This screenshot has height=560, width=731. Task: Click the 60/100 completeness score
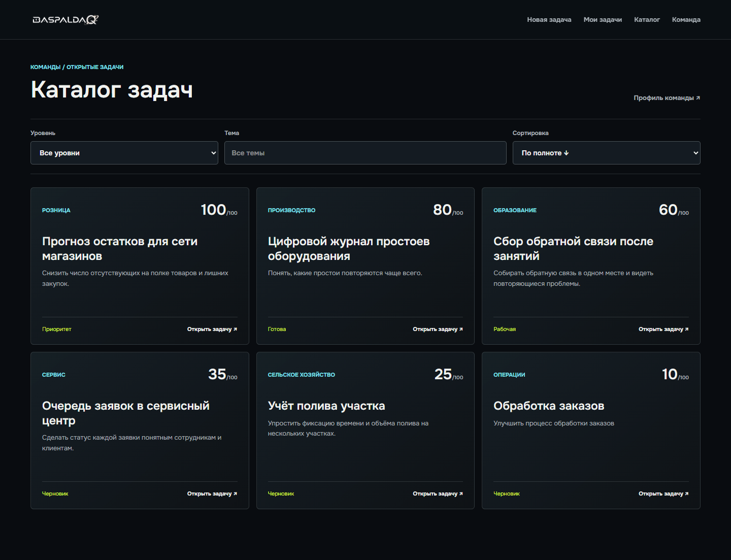click(x=674, y=210)
